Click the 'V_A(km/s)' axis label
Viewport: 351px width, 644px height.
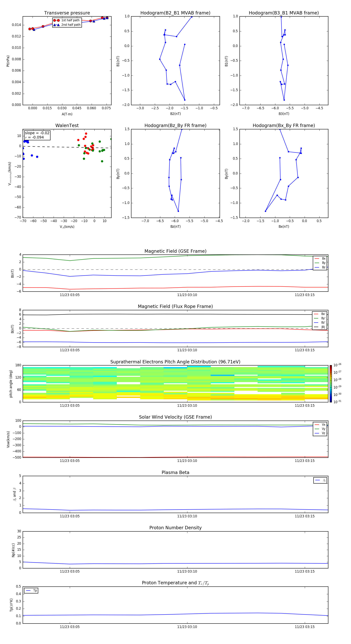point(67,227)
